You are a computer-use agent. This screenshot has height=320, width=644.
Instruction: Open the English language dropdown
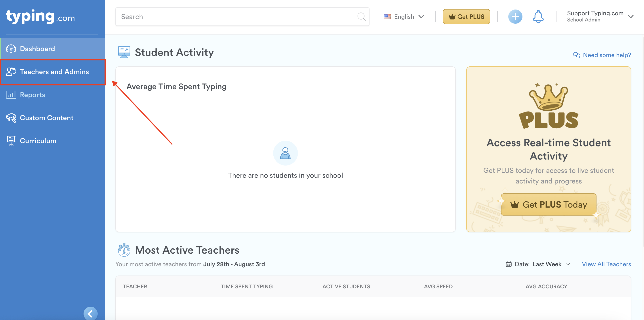tap(404, 17)
